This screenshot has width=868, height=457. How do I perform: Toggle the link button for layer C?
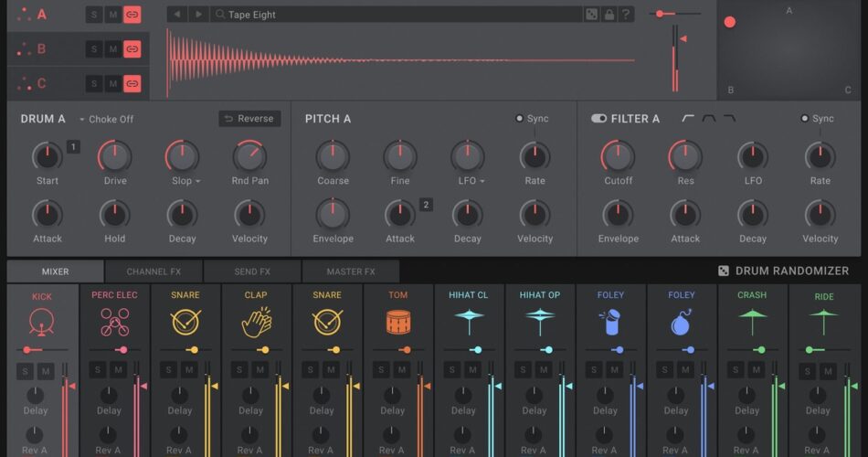click(132, 84)
